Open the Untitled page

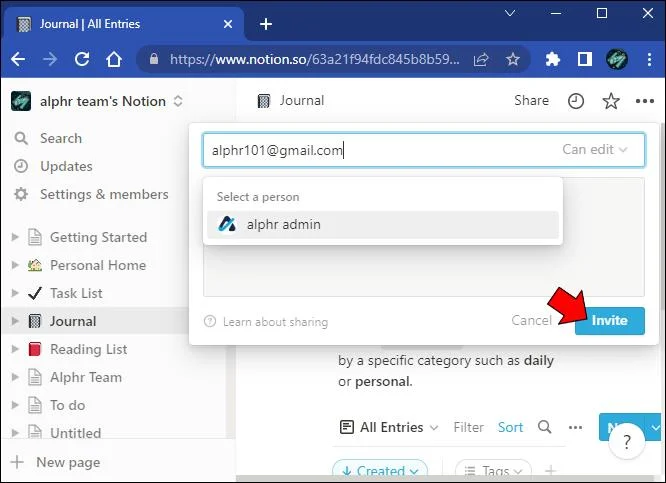pos(75,432)
